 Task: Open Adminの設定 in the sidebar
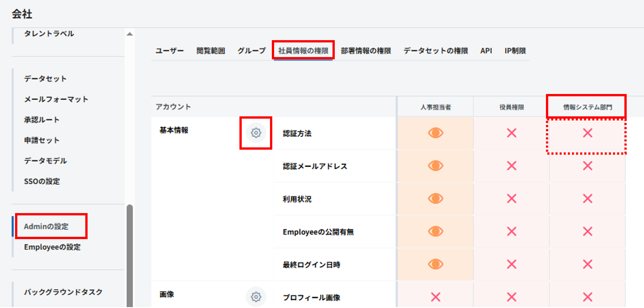pos(46,226)
